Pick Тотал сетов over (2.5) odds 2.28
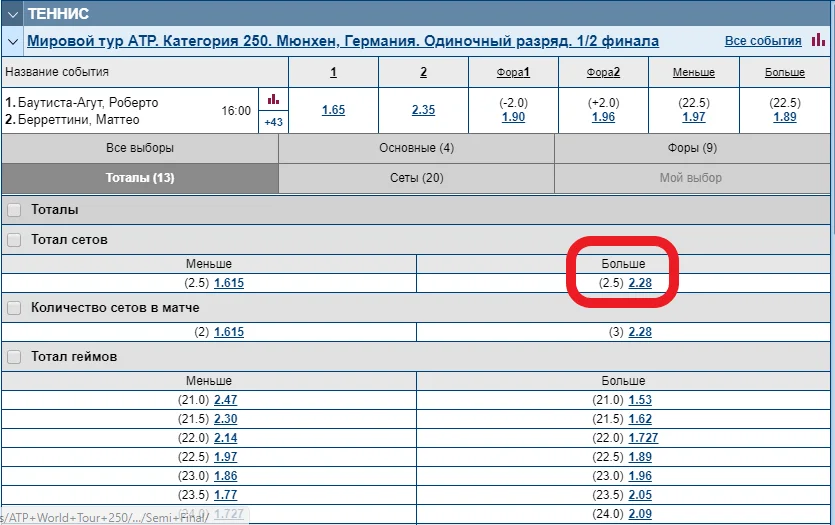The height and width of the screenshot is (525, 835). [x=640, y=283]
